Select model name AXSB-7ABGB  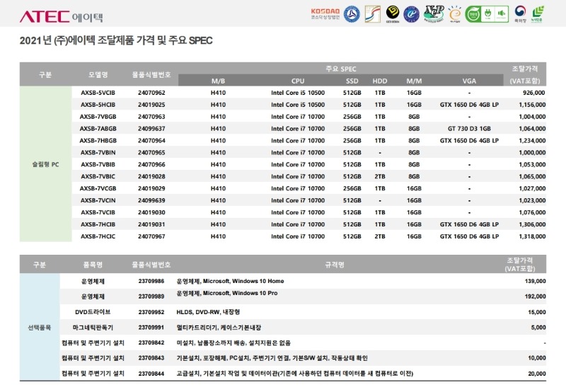tap(98, 129)
